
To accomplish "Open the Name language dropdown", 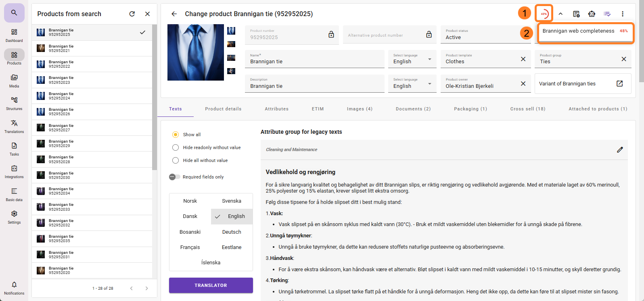I will 412,59.
